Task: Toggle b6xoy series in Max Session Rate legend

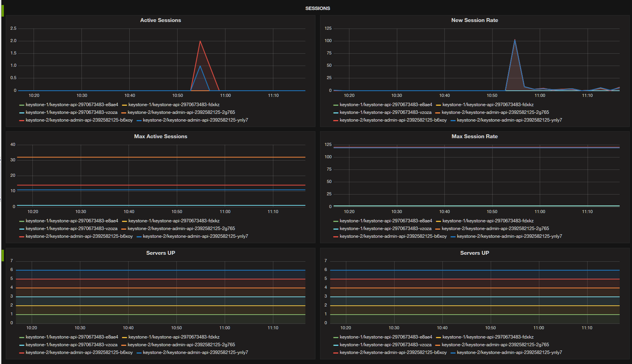Action: [393, 236]
